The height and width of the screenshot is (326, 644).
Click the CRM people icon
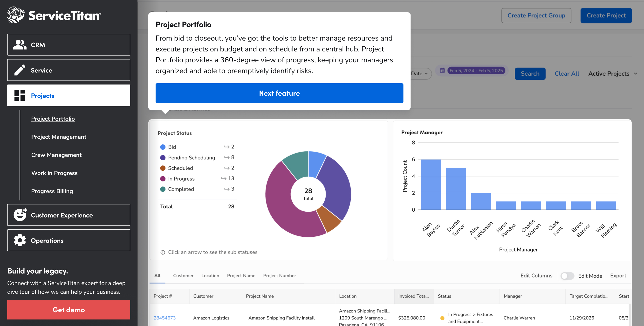[20, 45]
